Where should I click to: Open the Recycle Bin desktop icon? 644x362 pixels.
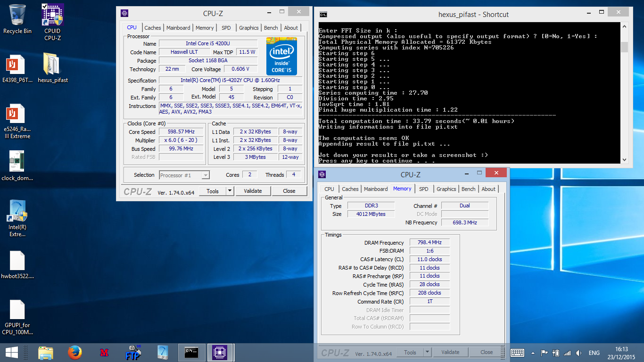[x=17, y=19]
